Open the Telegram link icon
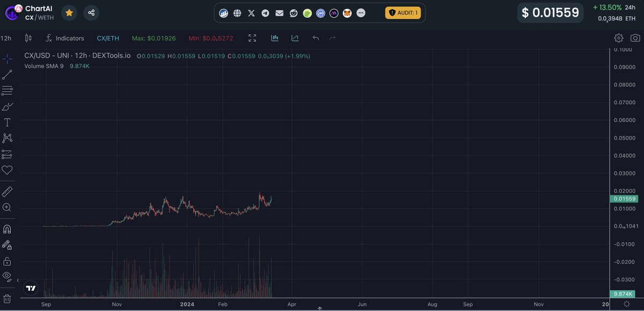The height and width of the screenshot is (311, 644). pyautogui.click(x=265, y=13)
